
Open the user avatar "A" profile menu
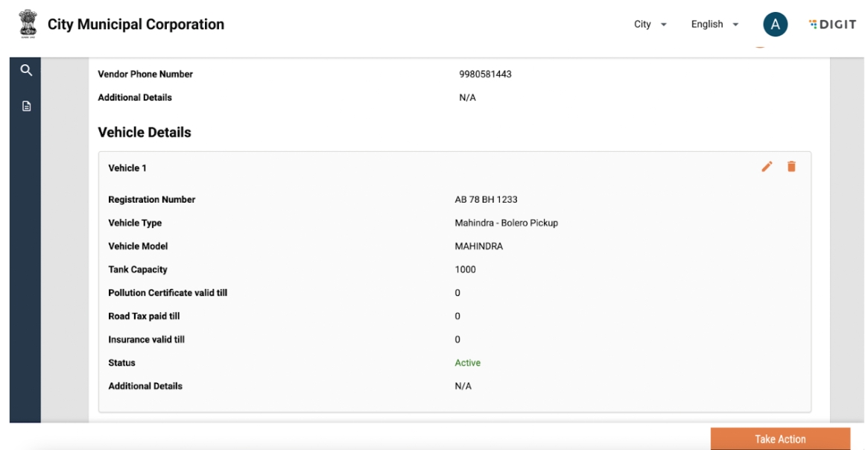point(775,25)
